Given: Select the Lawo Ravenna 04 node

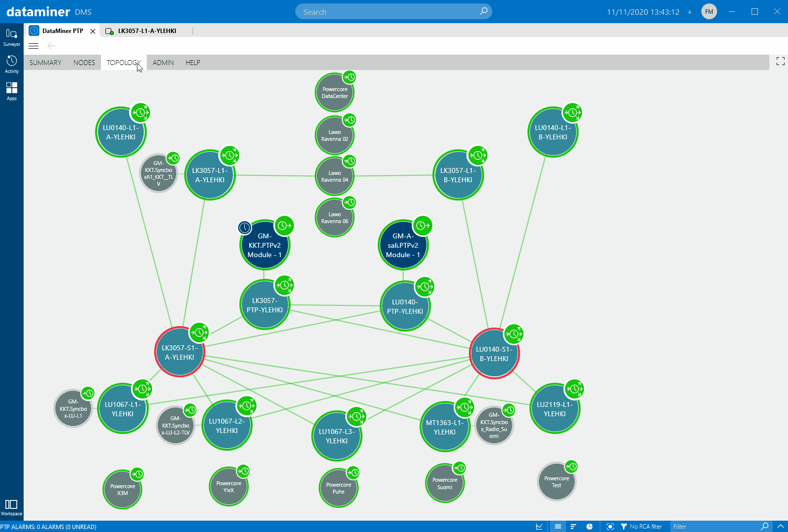Looking at the screenshot, I should (x=334, y=176).
